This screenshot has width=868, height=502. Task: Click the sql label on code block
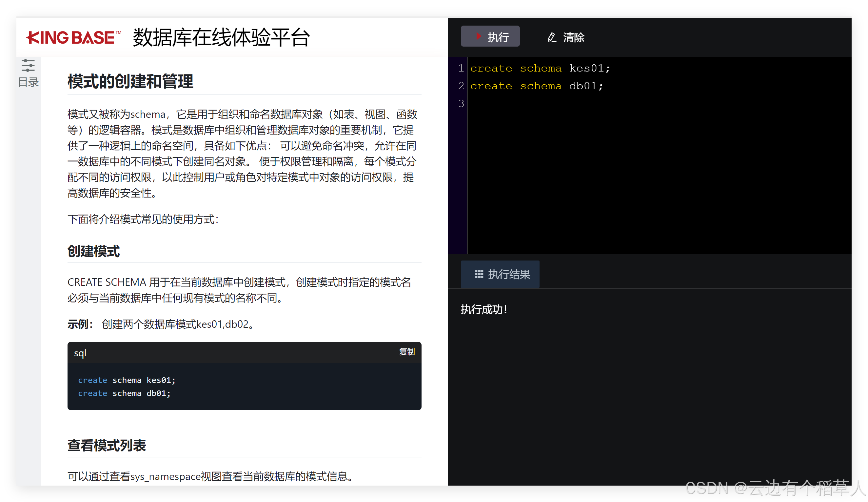(x=80, y=353)
